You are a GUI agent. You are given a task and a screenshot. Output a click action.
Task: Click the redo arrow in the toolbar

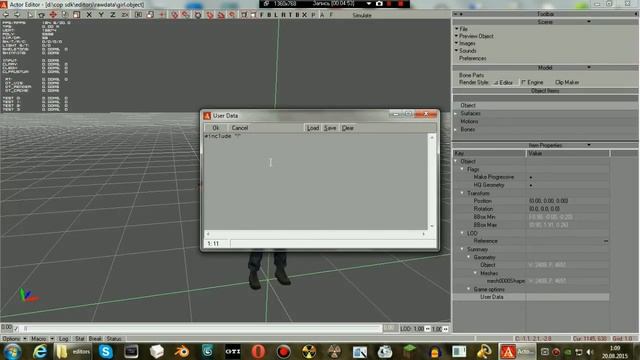tap(17, 15)
